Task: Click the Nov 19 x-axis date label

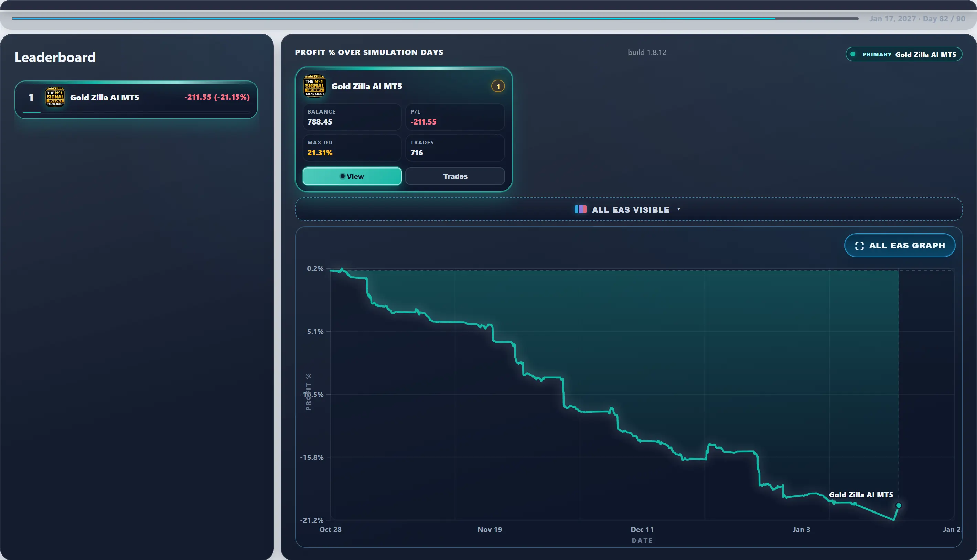Action: (490, 530)
